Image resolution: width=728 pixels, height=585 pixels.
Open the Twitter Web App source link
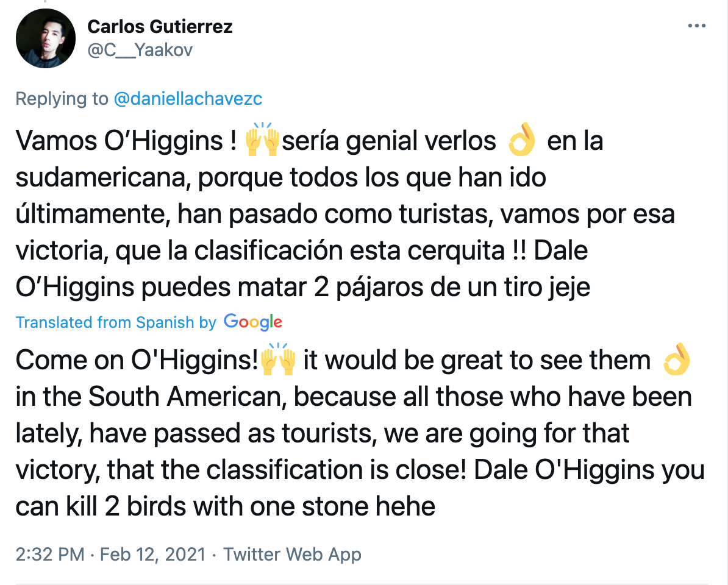(x=292, y=554)
